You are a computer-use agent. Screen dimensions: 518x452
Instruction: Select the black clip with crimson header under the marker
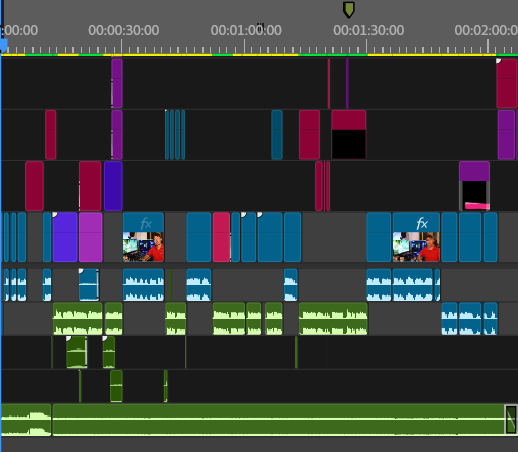click(349, 135)
